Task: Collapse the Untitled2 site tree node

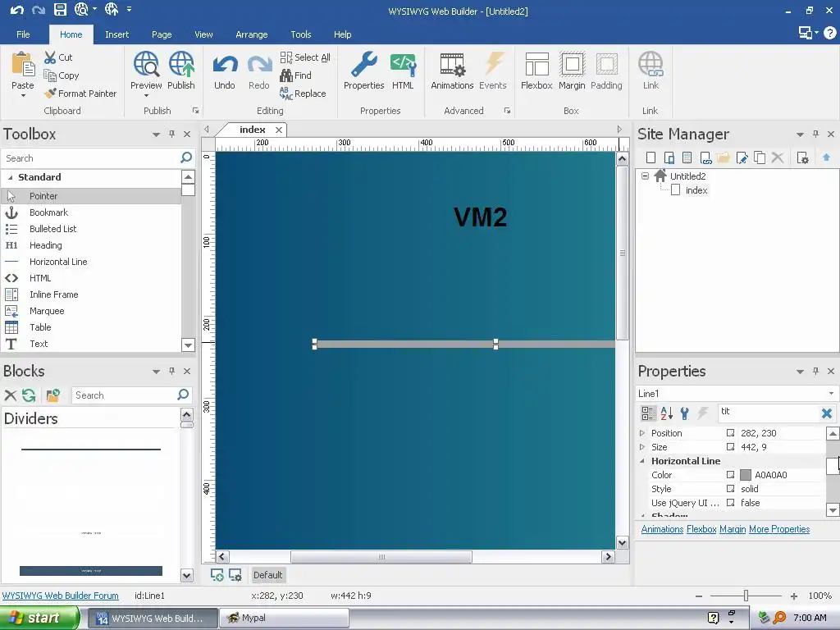Action: tap(645, 176)
